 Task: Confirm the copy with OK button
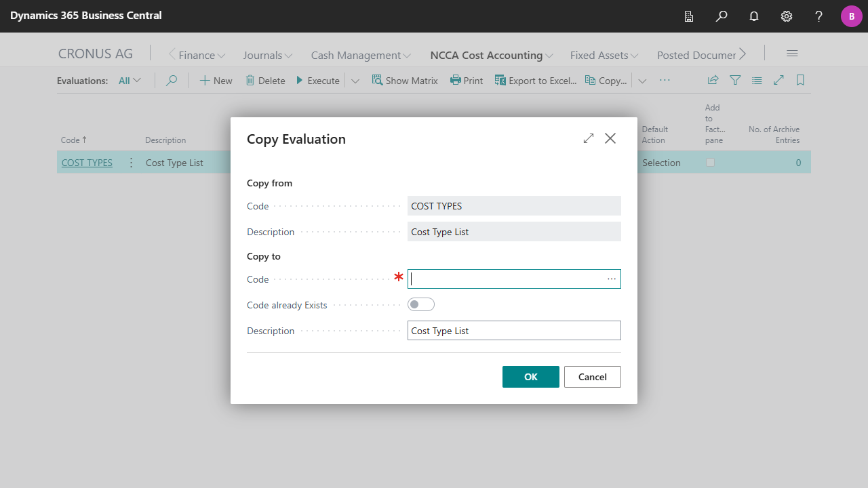pyautogui.click(x=530, y=377)
